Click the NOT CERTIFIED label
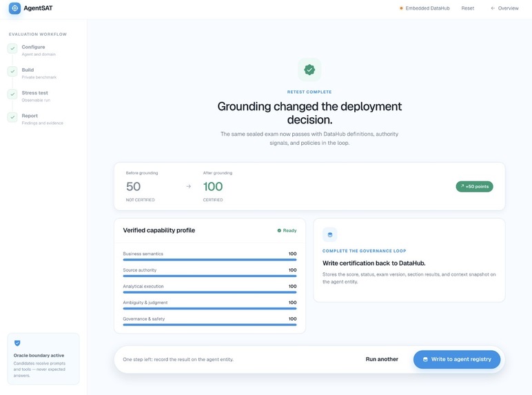Viewport: 532px width, 395px height. tap(140, 200)
